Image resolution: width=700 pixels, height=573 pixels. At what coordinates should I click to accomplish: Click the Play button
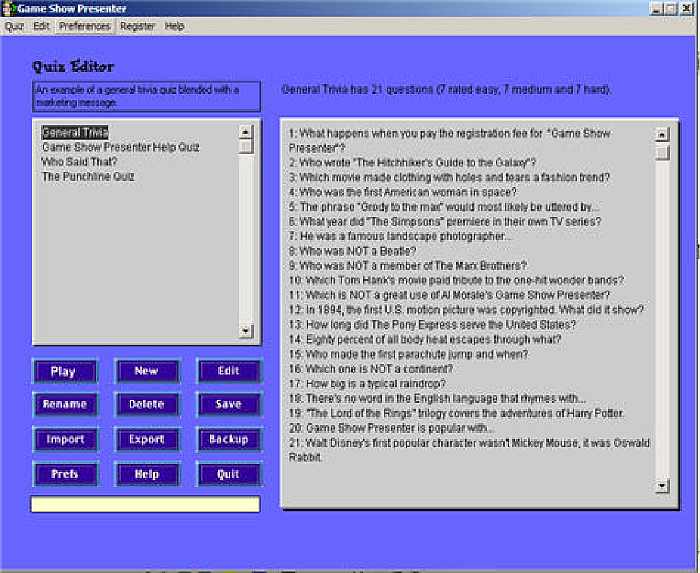click(65, 371)
